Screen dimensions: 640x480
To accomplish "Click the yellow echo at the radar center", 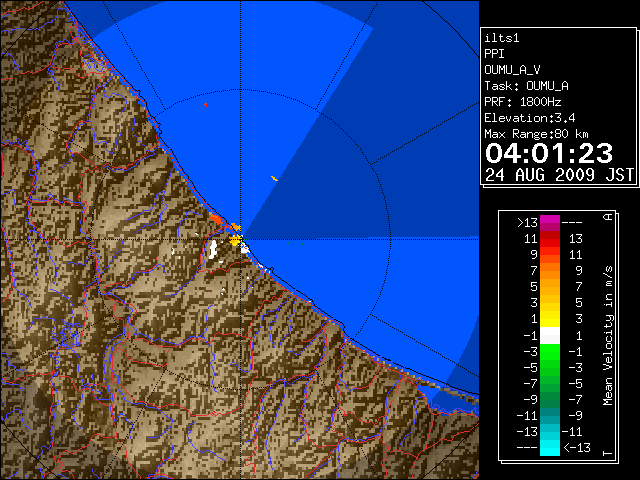I will [x=235, y=240].
